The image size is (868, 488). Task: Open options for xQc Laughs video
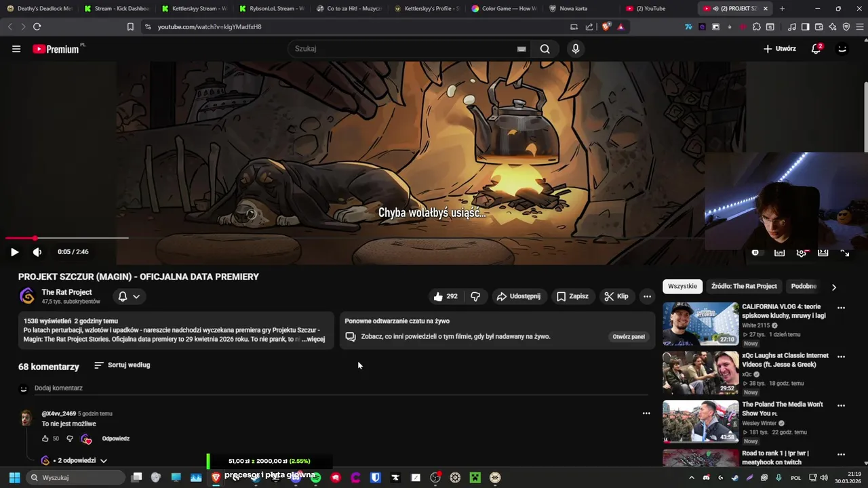pyautogui.click(x=842, y=357)
